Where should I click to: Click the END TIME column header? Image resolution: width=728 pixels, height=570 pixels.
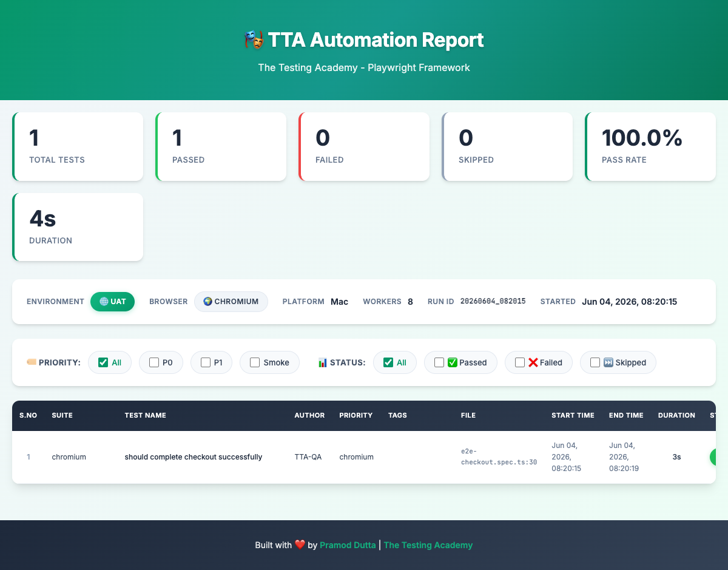[x=626, y=416]
